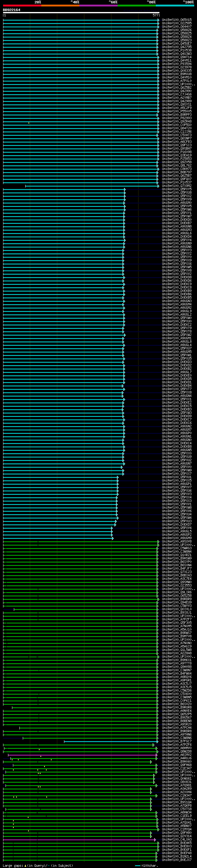Select hit label UniRef100_D0EKE0
This screenshot has height=868, width=197.
tap(176, 376)
